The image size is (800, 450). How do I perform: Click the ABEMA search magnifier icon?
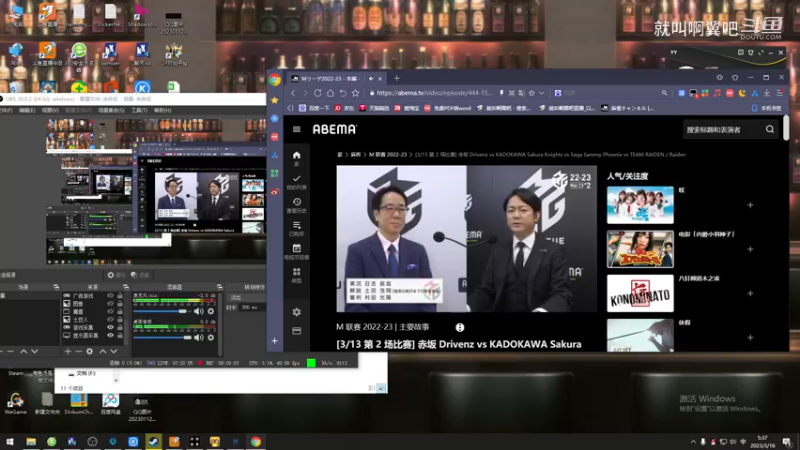[x=769, y=130]
